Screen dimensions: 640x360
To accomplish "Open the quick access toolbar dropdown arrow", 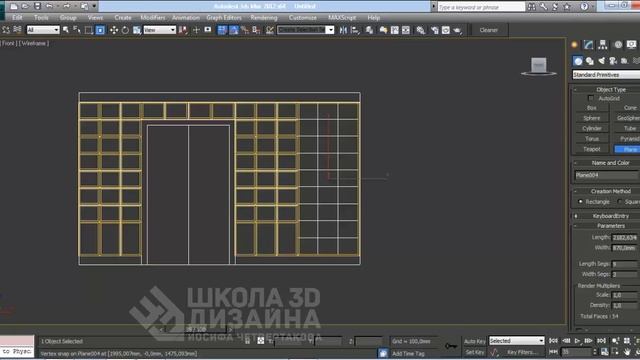I will tap(94, 6).
